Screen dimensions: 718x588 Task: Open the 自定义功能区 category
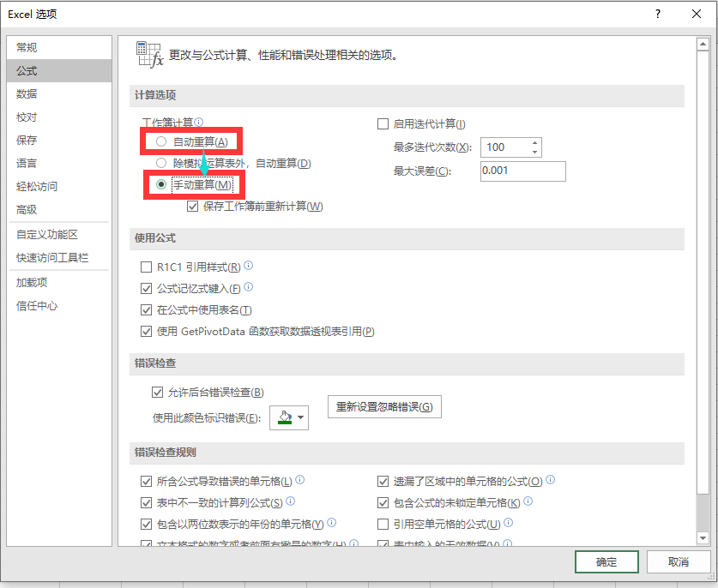[59, 235]
